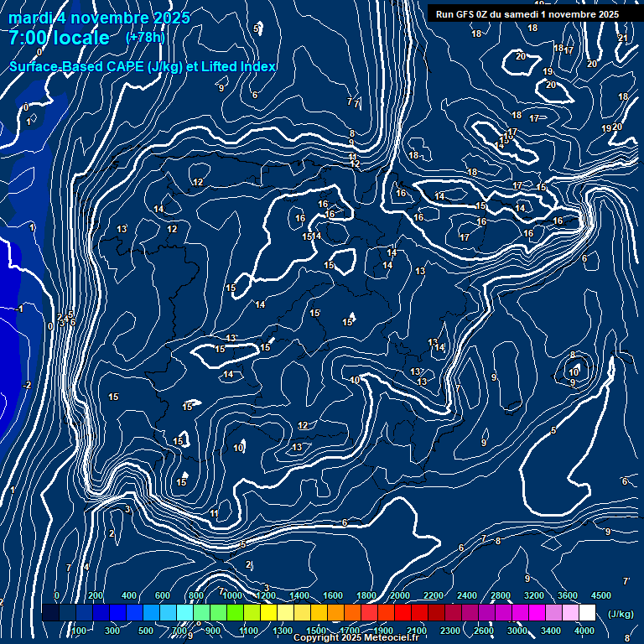This screenshot has width=644, height=644.
Task: Select the '(+78h)' forecast offset text
Action: 145,38
